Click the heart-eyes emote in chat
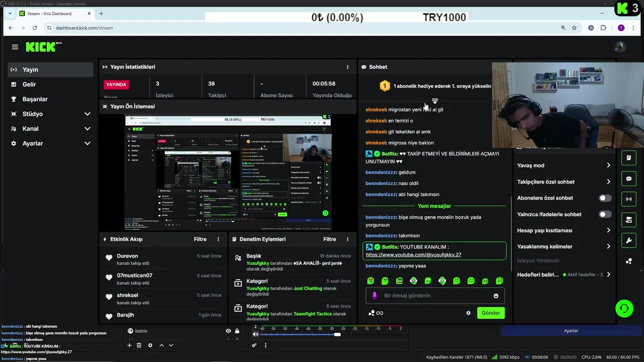Screen dimensions: 644x362 (x=371, y=281)
